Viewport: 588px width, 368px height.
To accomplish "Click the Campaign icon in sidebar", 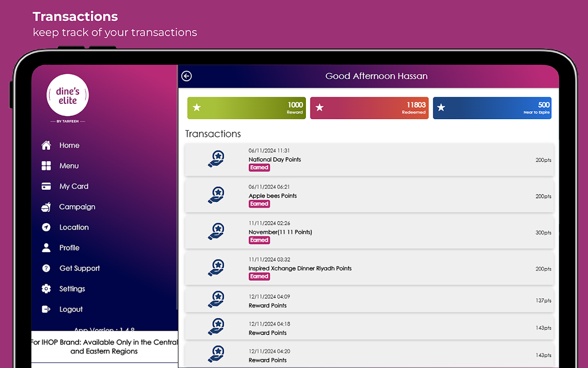I will (x=46, y=207).
